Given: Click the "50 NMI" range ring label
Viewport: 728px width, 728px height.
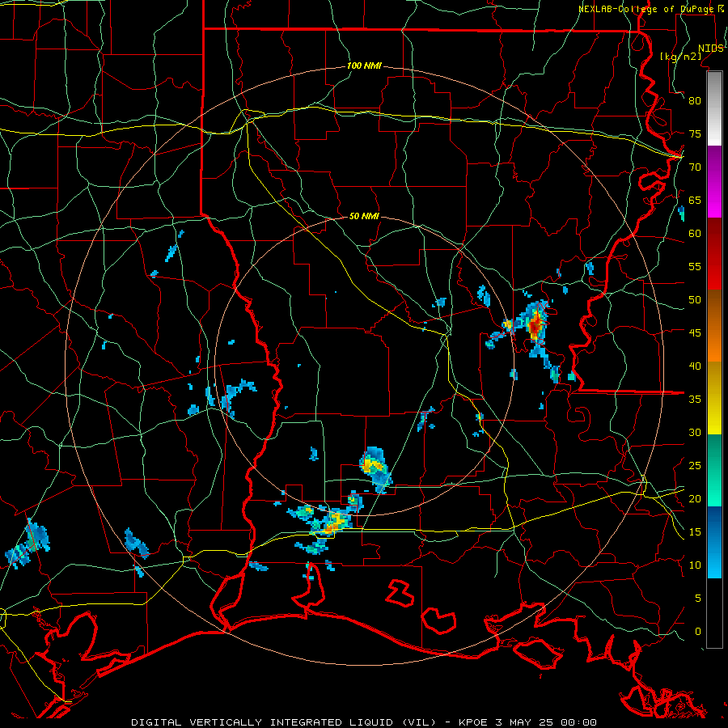Looking at the screenshot, I should click(x=364, y=216).
